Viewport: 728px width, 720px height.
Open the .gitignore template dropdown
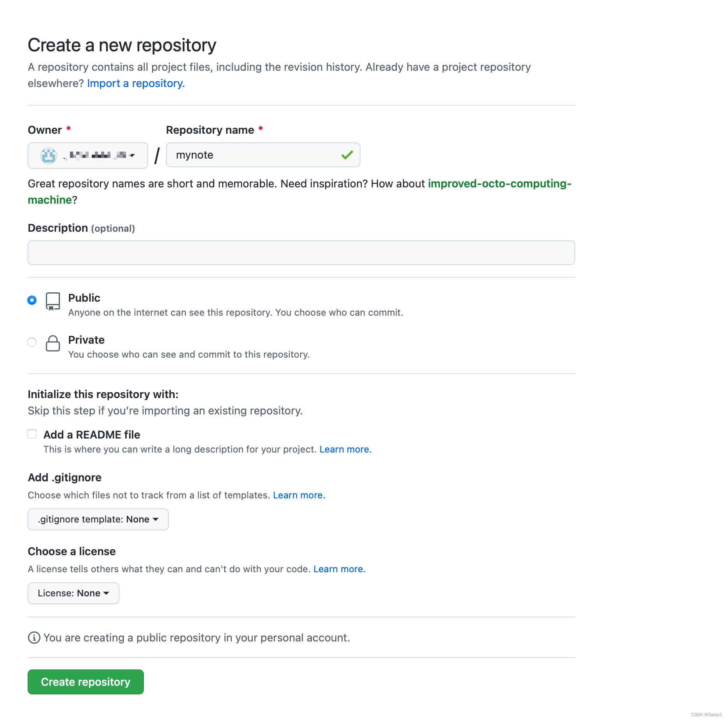tap(98, 519)
